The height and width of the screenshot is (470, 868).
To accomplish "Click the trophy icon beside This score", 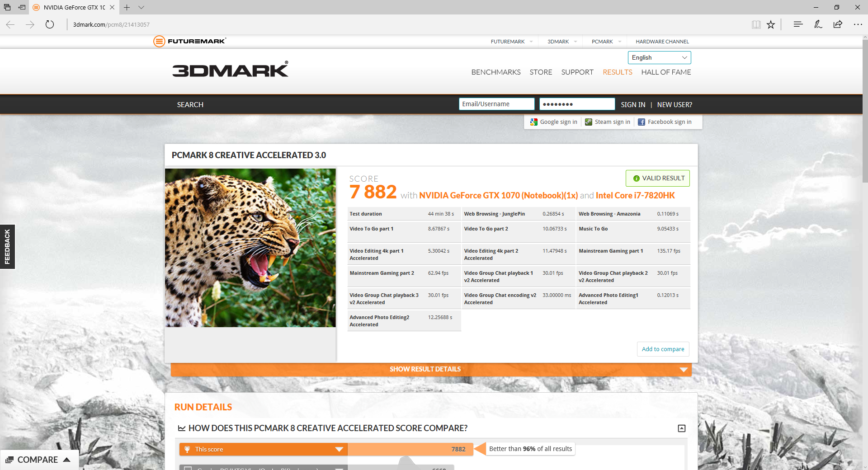I will (187, 449).
